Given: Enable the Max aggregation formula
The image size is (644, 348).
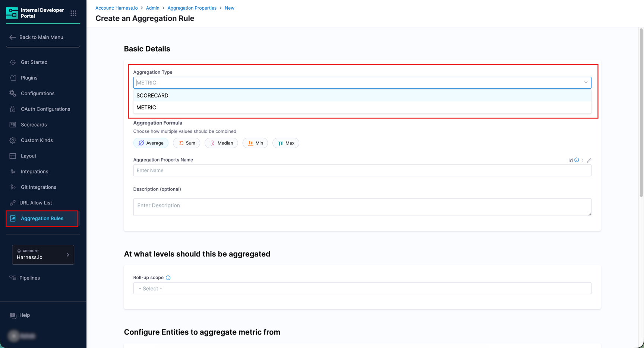Looking at the screenshot, I should pos(285,143).
